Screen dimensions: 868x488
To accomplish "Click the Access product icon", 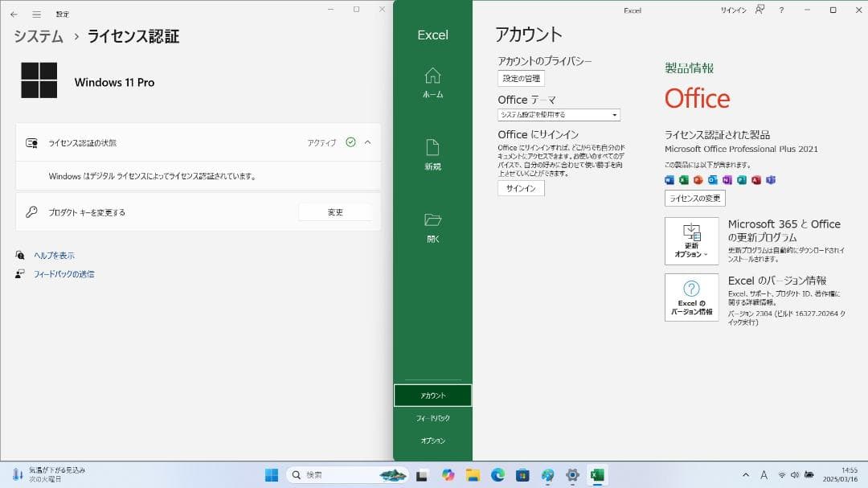I will [x=754, y=180].
